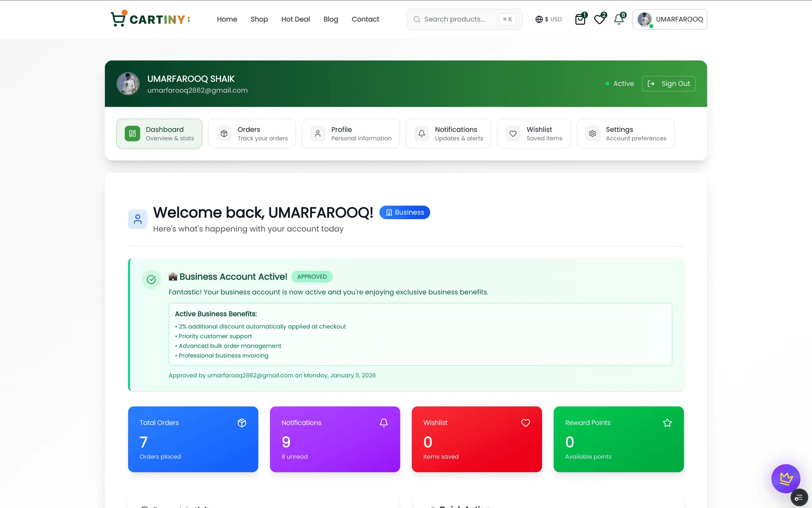The width and height of the screenshot is (812, 508).
Task: Click the heart icon on Wishlist card
Action: pos(525,423)
